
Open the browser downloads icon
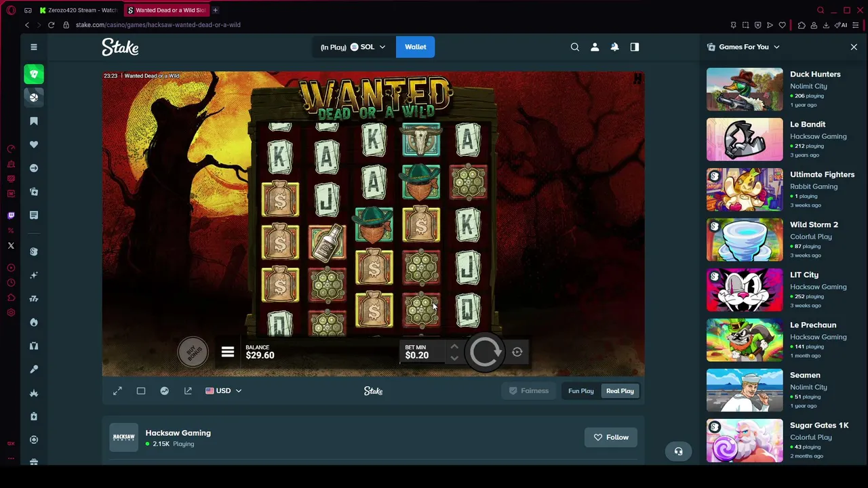tap(826, 25)
